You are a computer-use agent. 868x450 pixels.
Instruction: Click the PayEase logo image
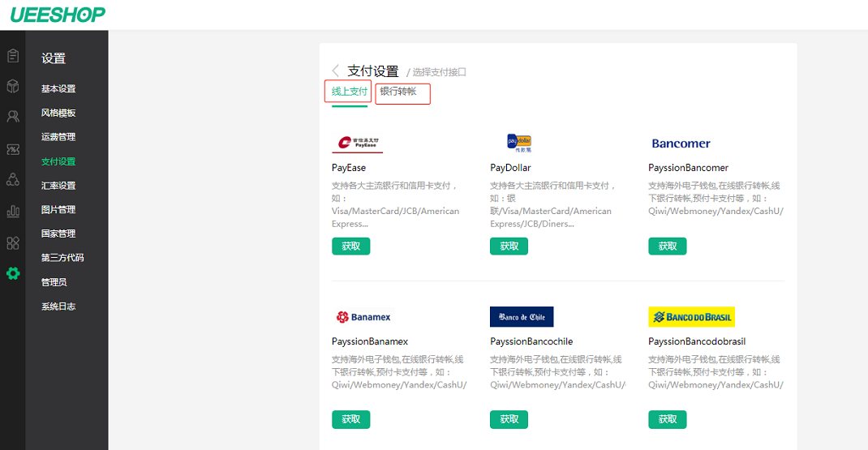click(358, 144)
